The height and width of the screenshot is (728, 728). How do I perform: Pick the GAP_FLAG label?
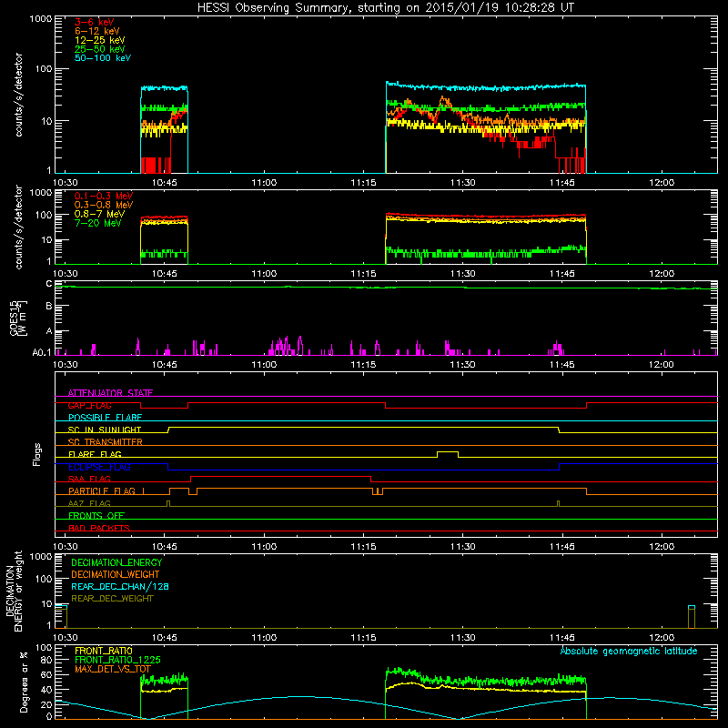(89, 405)
